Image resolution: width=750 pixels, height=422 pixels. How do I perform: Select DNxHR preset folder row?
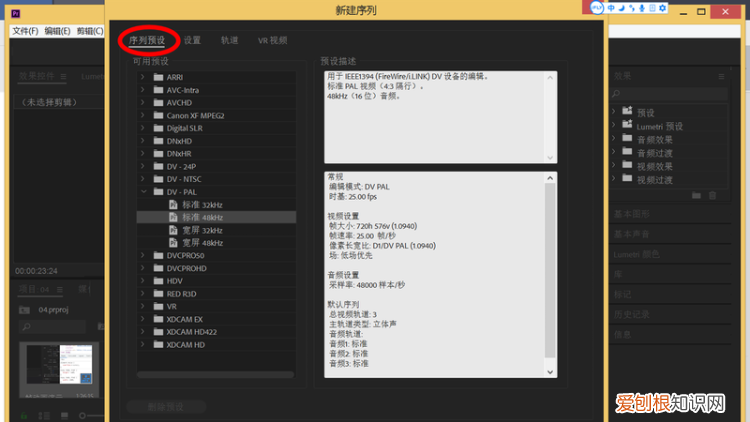(216, 153)
